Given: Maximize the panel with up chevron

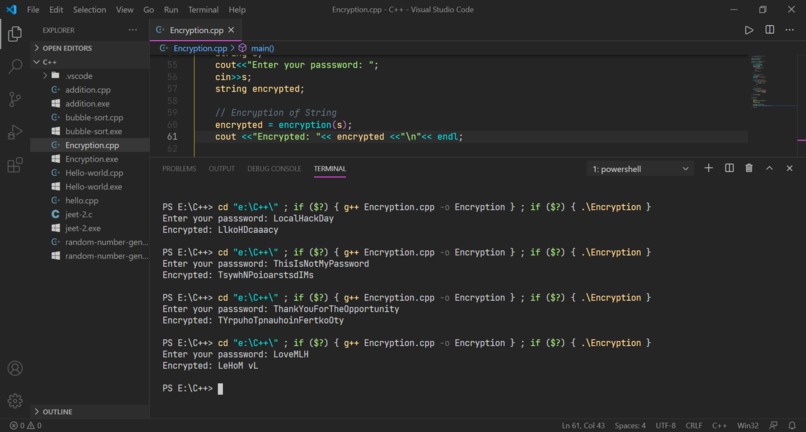Looking at the screenshot, I should pos(770,168).
